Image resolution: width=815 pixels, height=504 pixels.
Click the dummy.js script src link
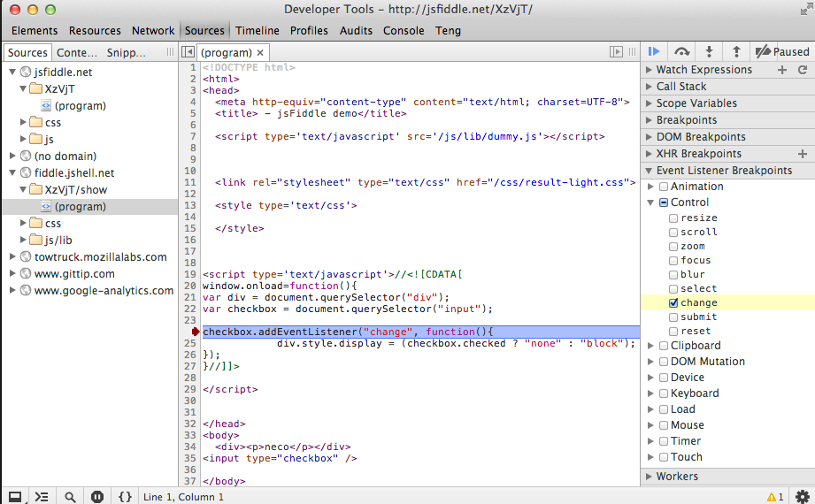[488, 137]
